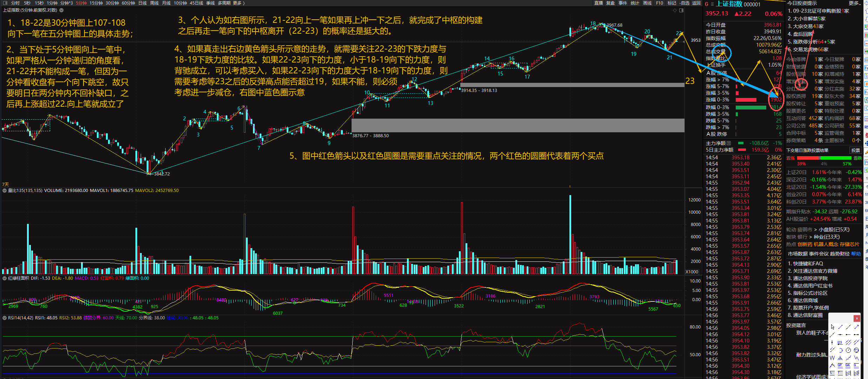This screenshot has width=868, height=379.
Task: Open the dropdown arrow beside 上证指数(5分钟.前复权.对数)
Action: click(62, 10)
